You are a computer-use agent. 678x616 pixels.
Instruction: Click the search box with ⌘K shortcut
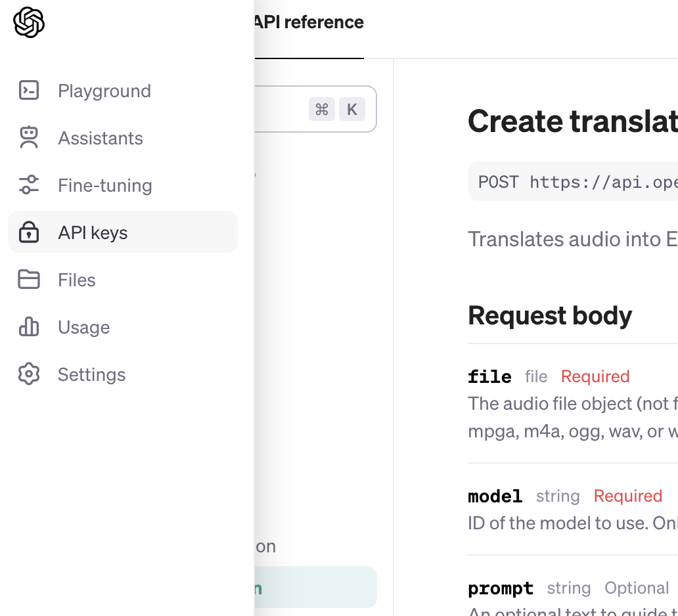(315, 109)
